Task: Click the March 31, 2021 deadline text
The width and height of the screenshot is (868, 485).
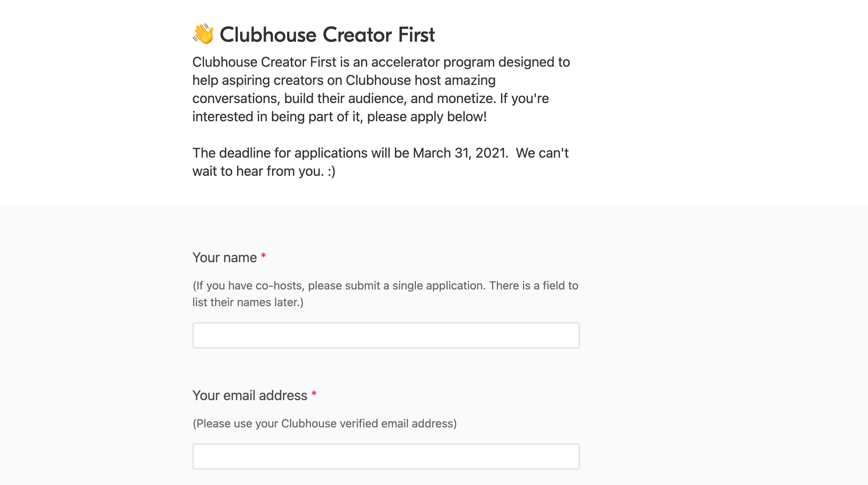Action: pos(460,153)
